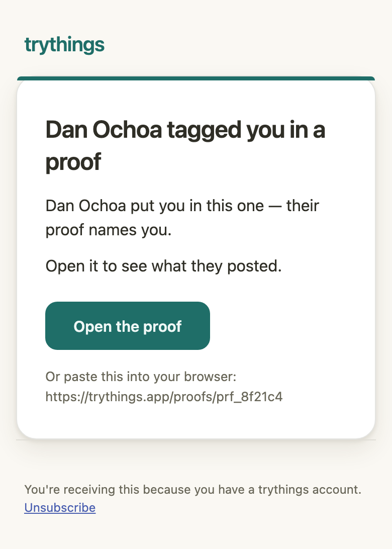Image resolution: width=392 pixels, height=549 pixels.
Task: Open the proof via the teal button
Action: pos(128,326)
